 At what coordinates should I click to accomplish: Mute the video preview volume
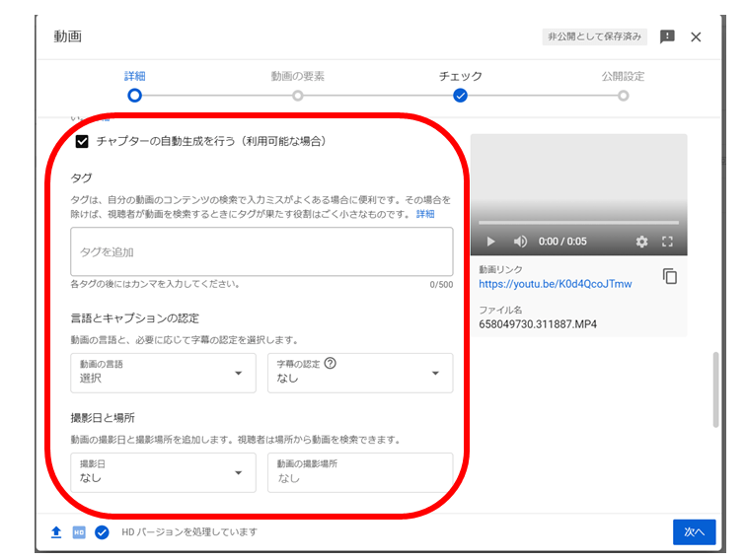520,242
